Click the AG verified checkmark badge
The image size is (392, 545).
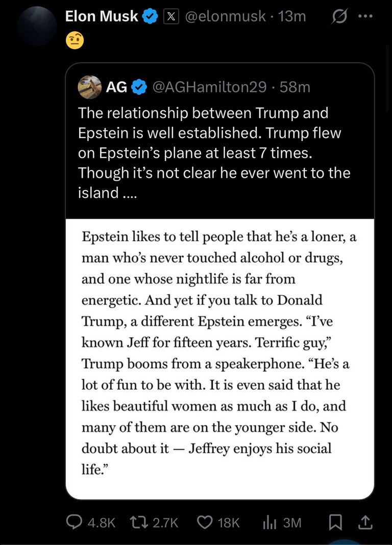coord(139,87)
